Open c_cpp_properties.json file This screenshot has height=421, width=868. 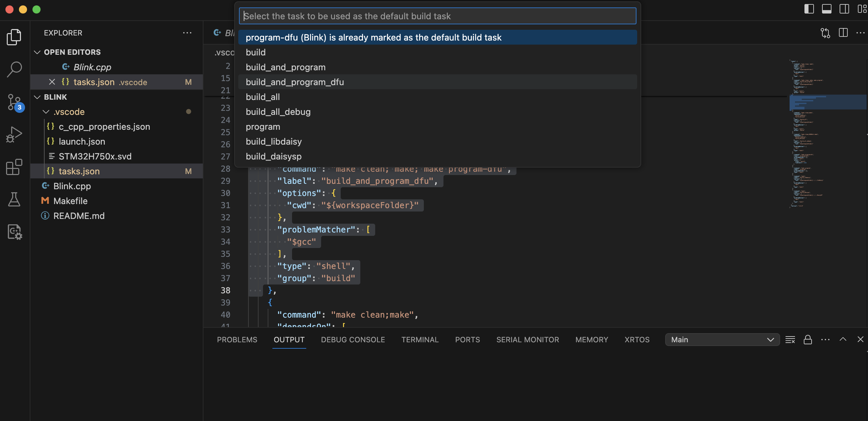coord(117,126)
